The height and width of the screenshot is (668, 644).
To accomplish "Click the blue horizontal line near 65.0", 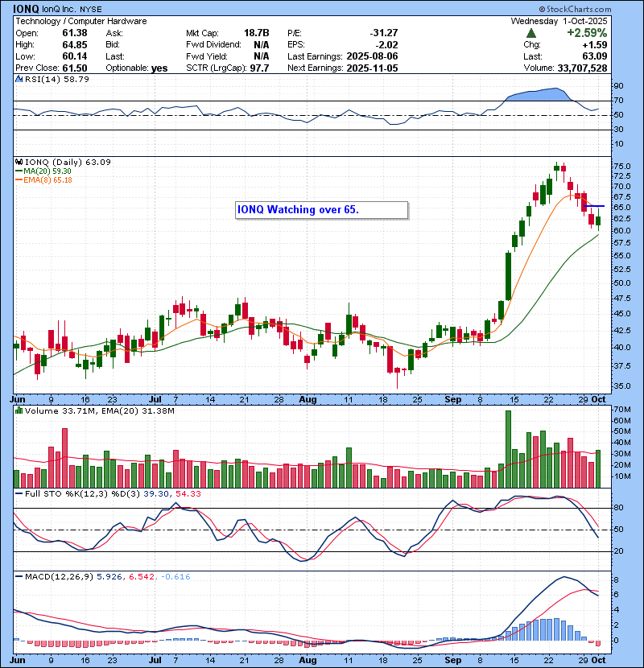I will [x=594, y=206].
